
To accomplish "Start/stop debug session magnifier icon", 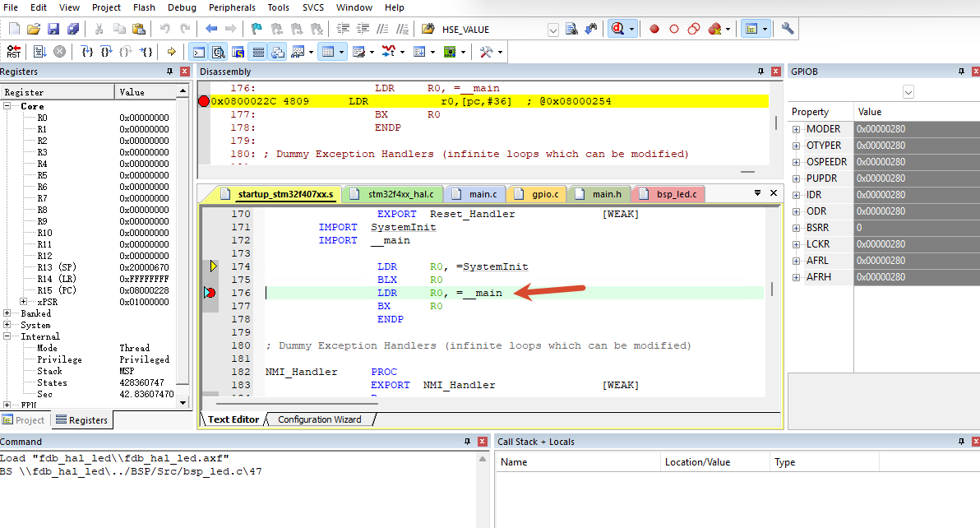I will coord(617,29).
